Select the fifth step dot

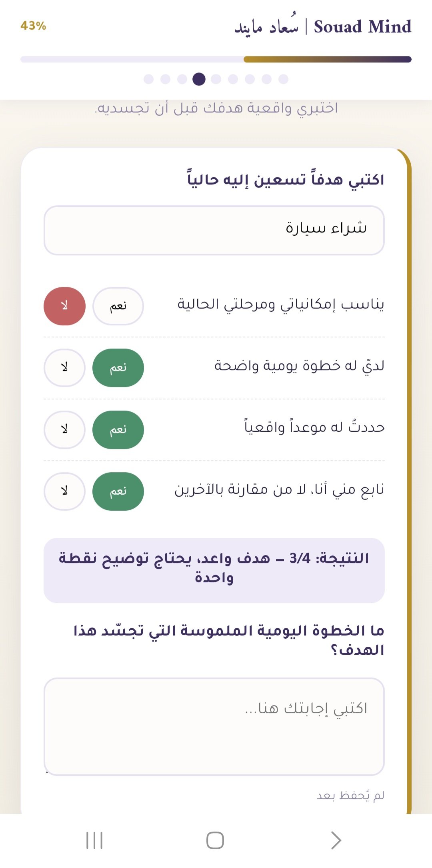pyautogui.click(x=216, y=79)
